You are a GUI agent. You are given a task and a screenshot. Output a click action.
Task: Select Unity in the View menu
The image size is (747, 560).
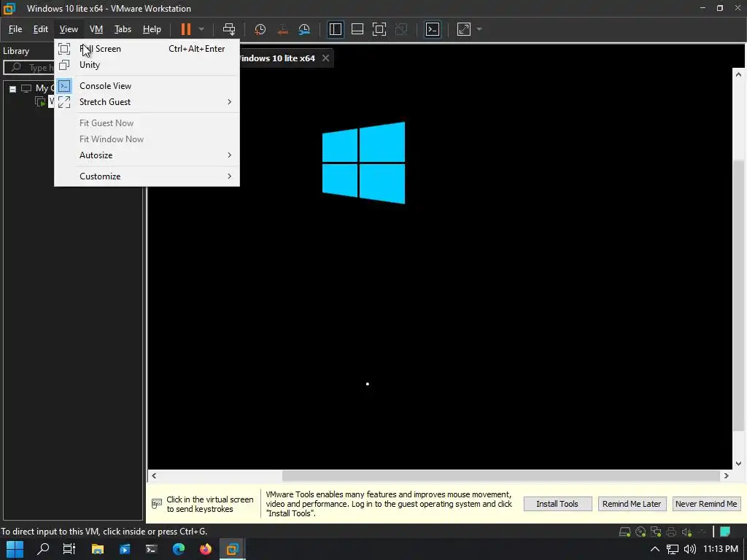click(147, 65)
